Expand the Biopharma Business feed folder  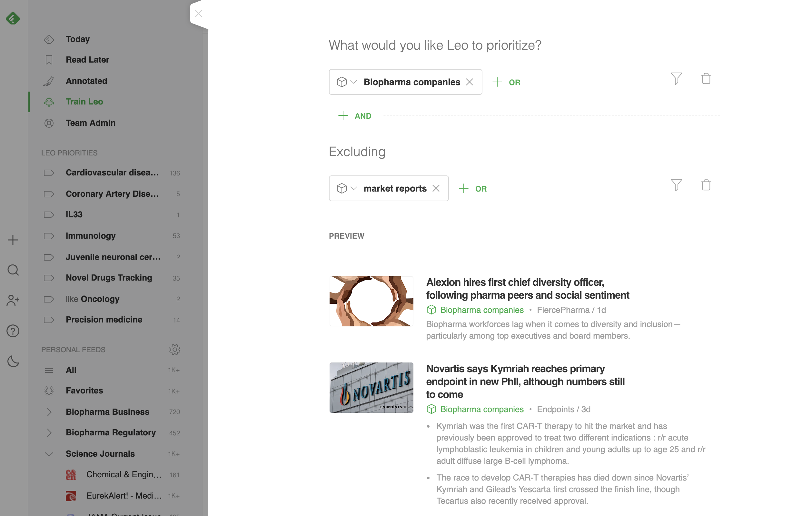49,412
